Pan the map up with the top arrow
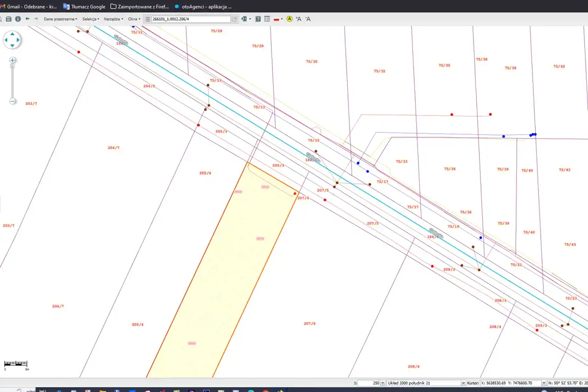 [12, 34]
